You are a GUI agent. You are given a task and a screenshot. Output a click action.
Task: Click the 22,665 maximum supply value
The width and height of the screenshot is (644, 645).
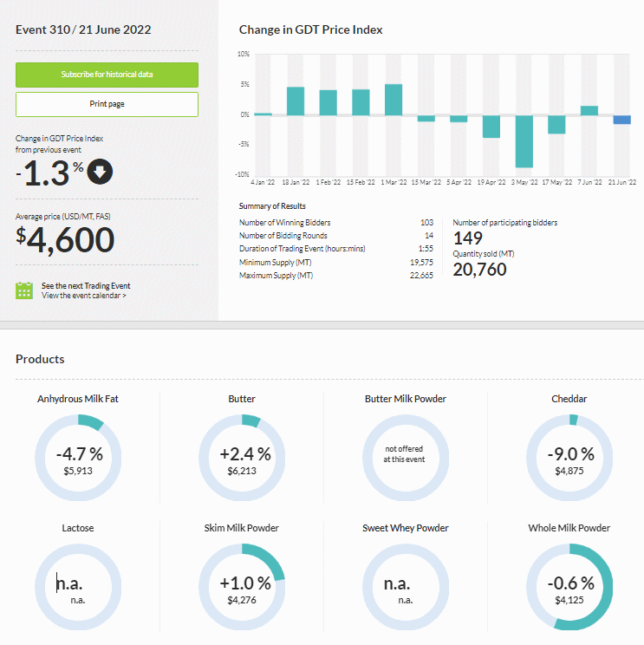pyautogui.click(x=421, y=276)
